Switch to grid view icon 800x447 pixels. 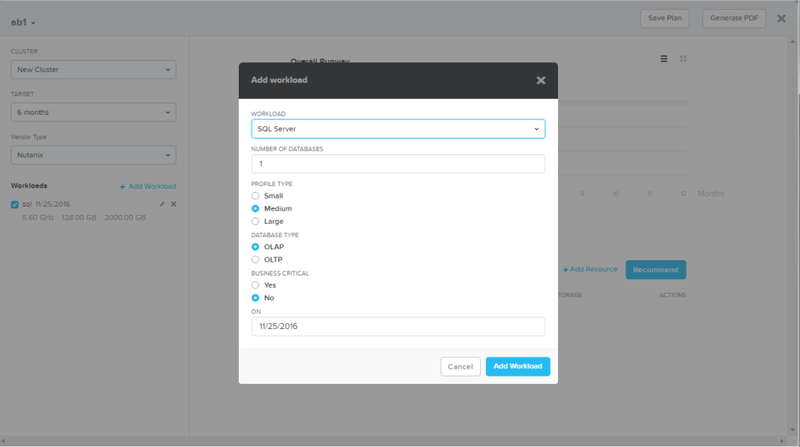point(683,59)
